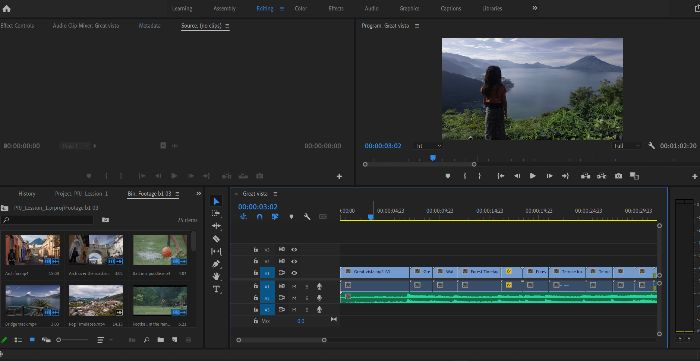700x361 pixels.
Task: Step forward one frame in Program Monitor
Action: click(550, 176)
